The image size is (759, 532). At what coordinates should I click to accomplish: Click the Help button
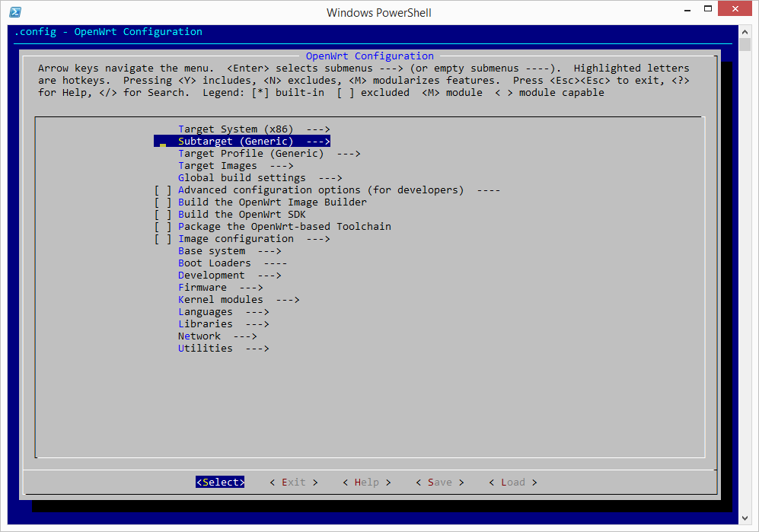(366, 482)
